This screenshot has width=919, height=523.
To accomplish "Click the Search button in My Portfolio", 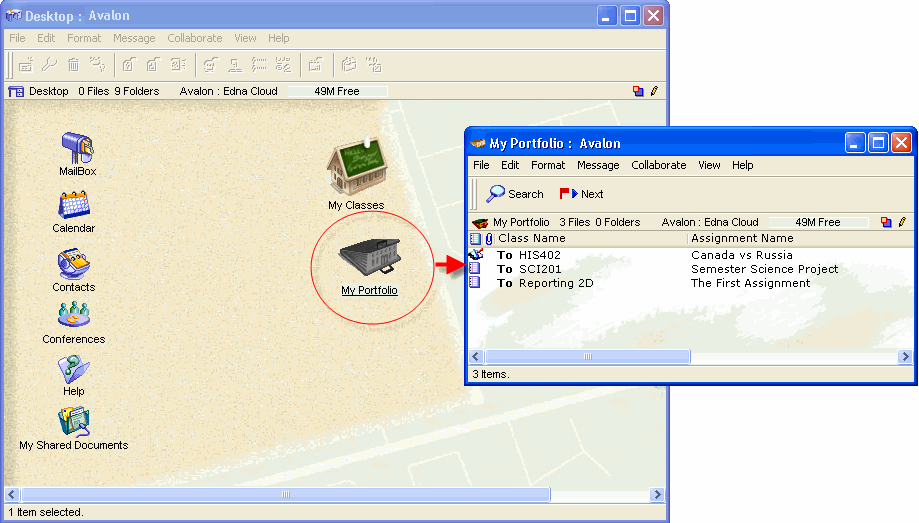I will point(515,194).
